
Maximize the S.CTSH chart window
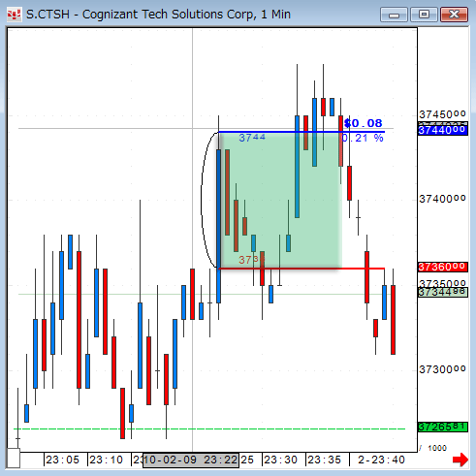click(424, 15)
